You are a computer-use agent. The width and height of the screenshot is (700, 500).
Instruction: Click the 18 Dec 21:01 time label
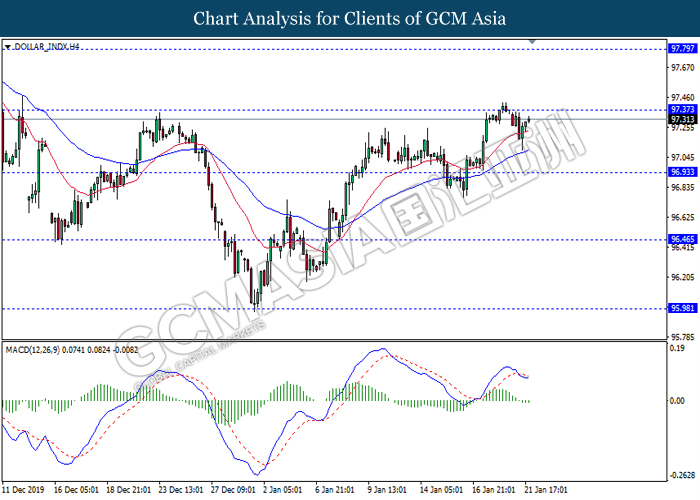point(129,490)
